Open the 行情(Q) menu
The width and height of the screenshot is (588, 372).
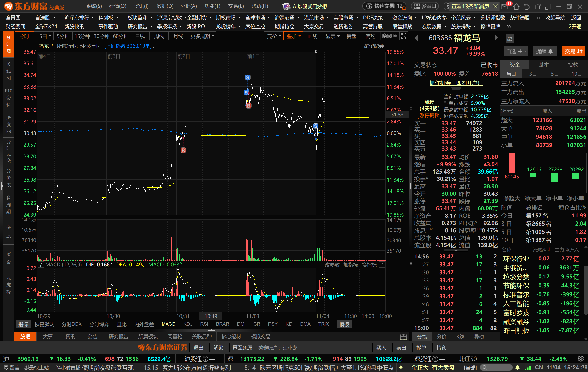(117, 6)
